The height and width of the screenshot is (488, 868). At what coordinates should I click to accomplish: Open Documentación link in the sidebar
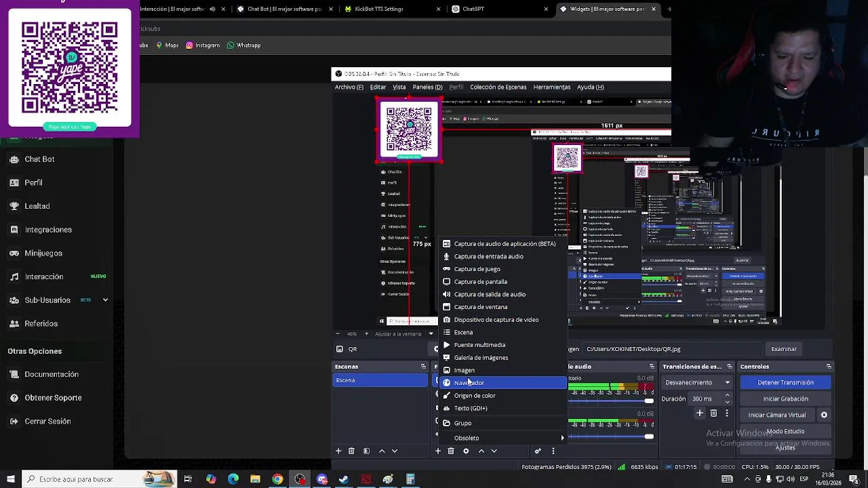point(52,374)
